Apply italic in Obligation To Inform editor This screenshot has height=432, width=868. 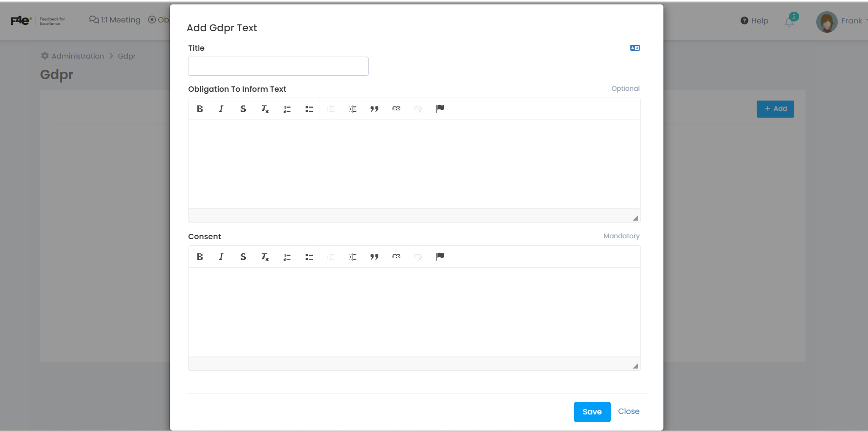tap(221, 109)
